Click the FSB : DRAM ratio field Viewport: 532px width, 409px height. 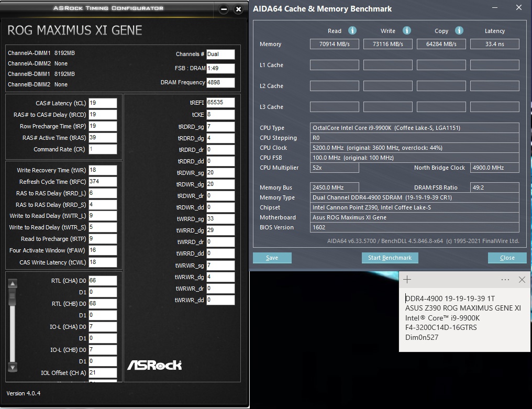click(220, 68)
